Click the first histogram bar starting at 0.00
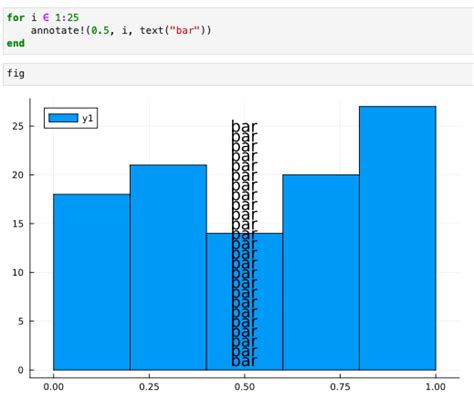 (x=92, y=282)
